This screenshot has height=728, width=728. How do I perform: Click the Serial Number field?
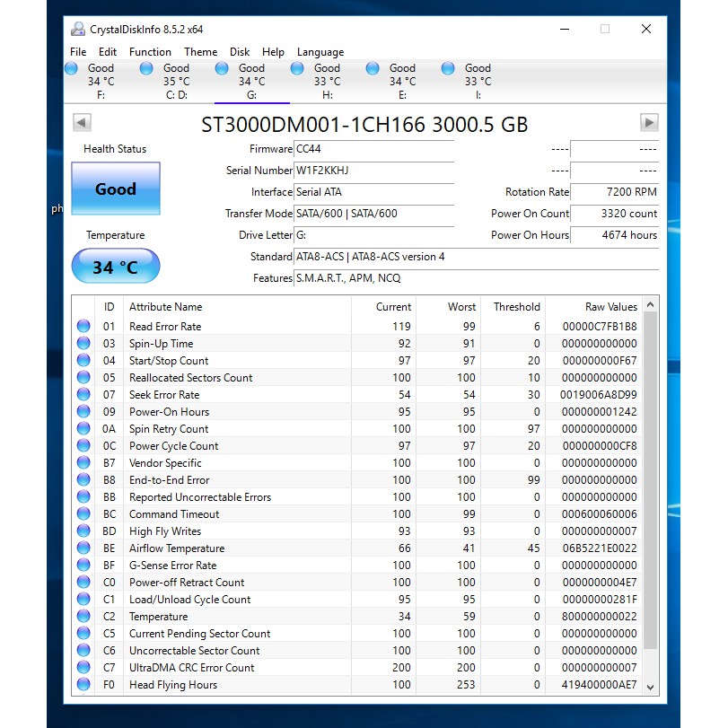pyautogui.click(x=373, y=171)
